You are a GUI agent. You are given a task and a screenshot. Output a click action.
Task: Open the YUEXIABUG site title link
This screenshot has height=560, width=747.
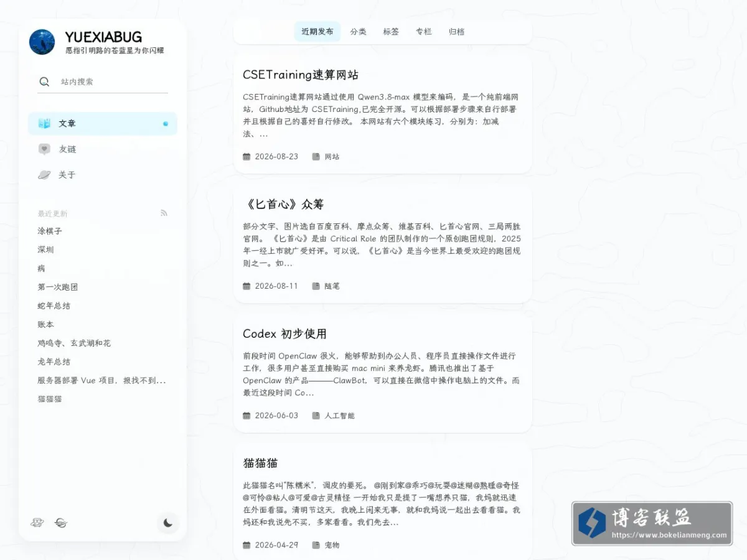pyautogui.click(x=103, y=37)
